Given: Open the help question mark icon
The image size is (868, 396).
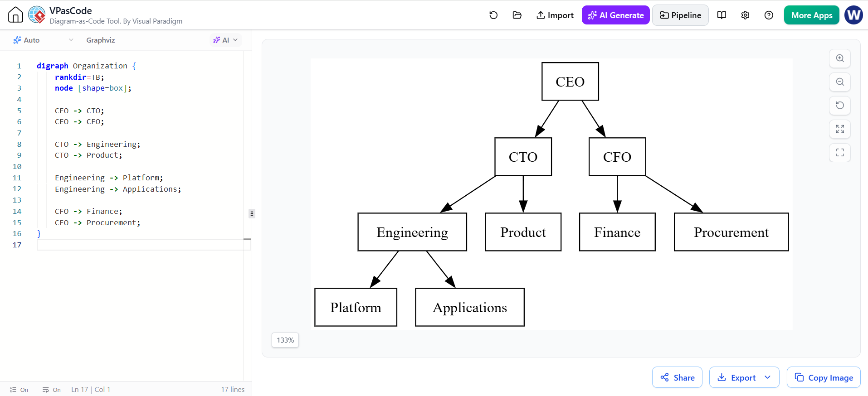Looking at the screenshot, I should [x=769, y=15].
